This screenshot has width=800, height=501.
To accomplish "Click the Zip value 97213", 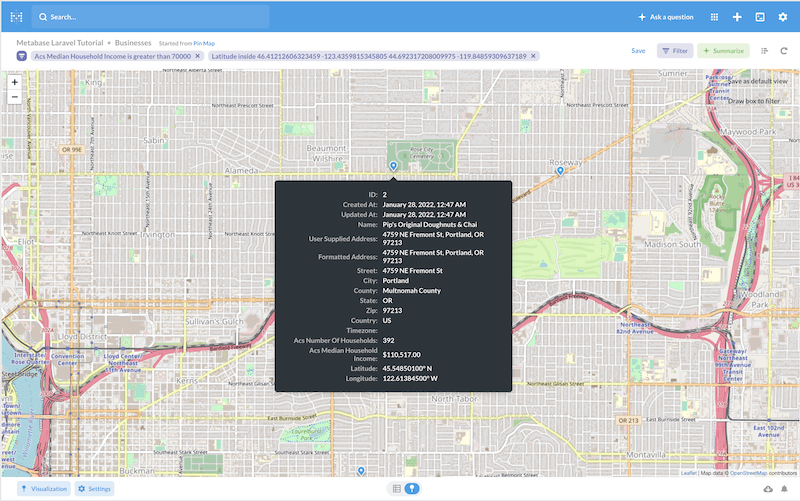I will click(392, 310).
